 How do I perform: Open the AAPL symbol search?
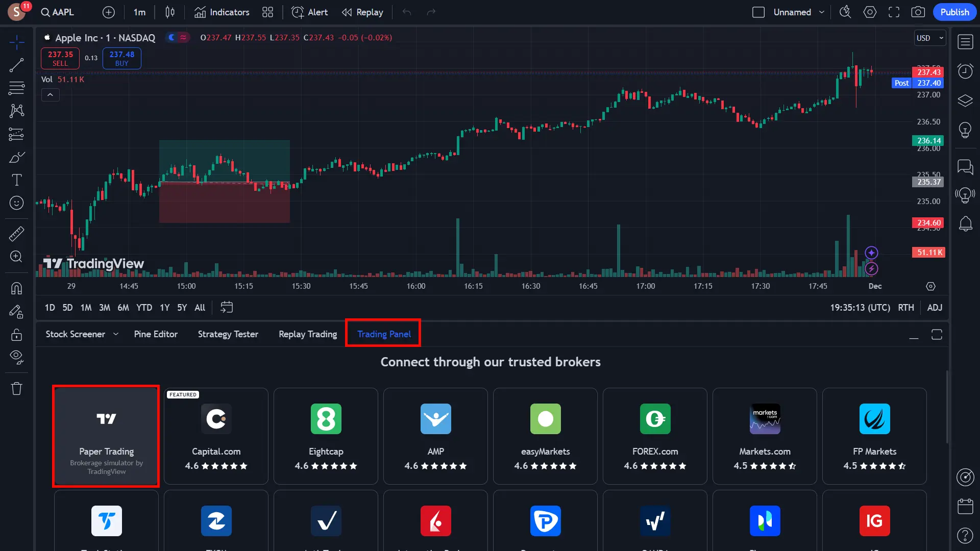click(58, 12)
